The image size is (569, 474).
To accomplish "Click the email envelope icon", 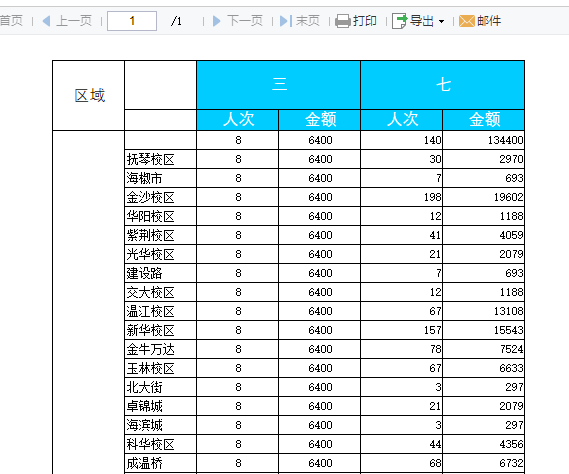I will (467, 21).
